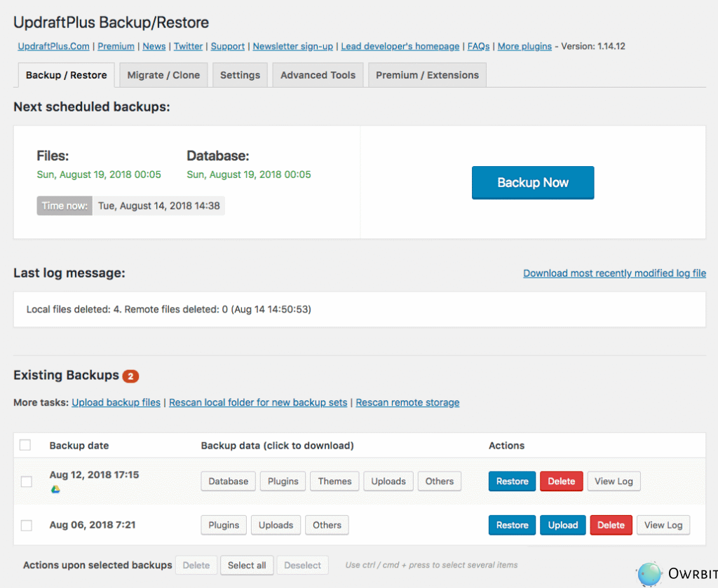Click the Select all button
This screenshot has height=588, width=718.
click(x=246, y=566)
